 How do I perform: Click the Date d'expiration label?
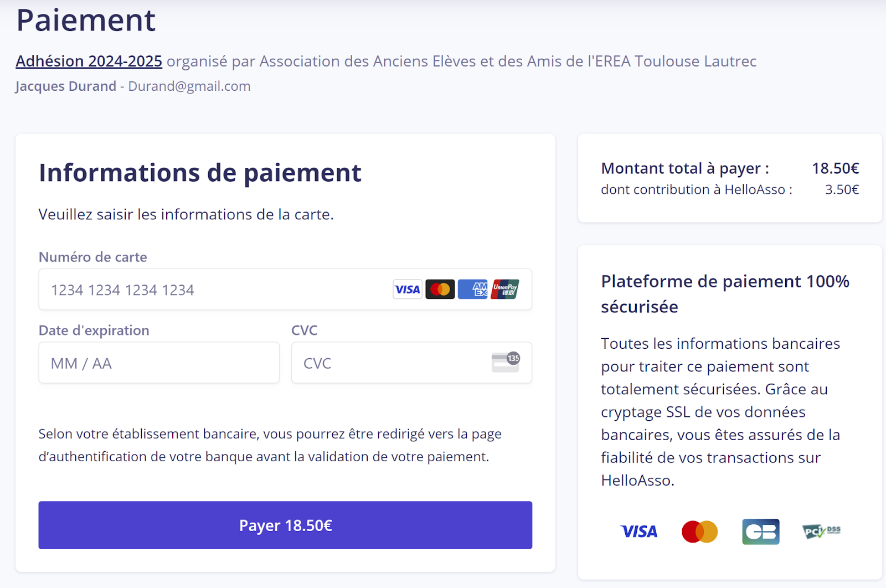click(94, 331)
